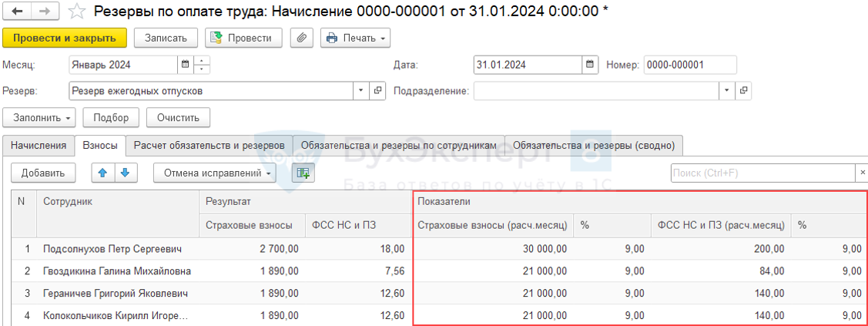Click the Показатели group header
The width and height of the screenshot is (868, 326).
pos(639,202)
